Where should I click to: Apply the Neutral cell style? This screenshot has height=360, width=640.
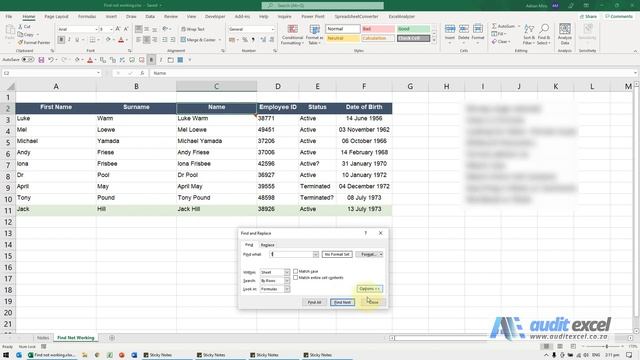342,38
